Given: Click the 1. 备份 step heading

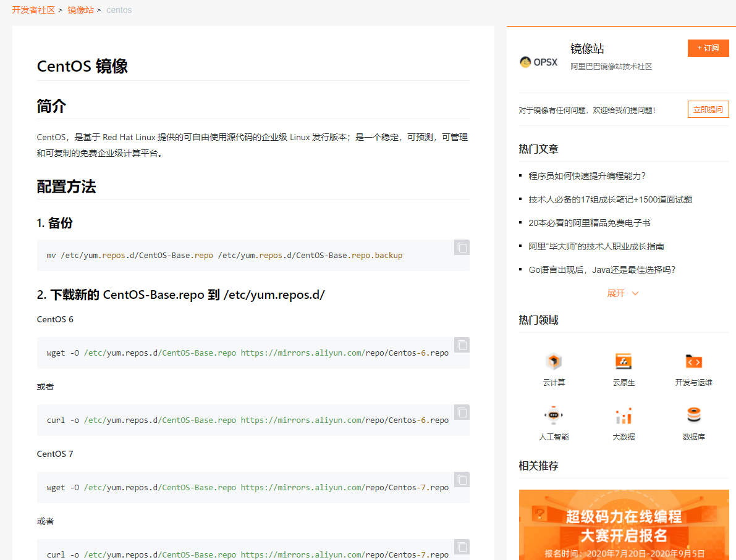Looking at the screenshot, I should point(55,224).
